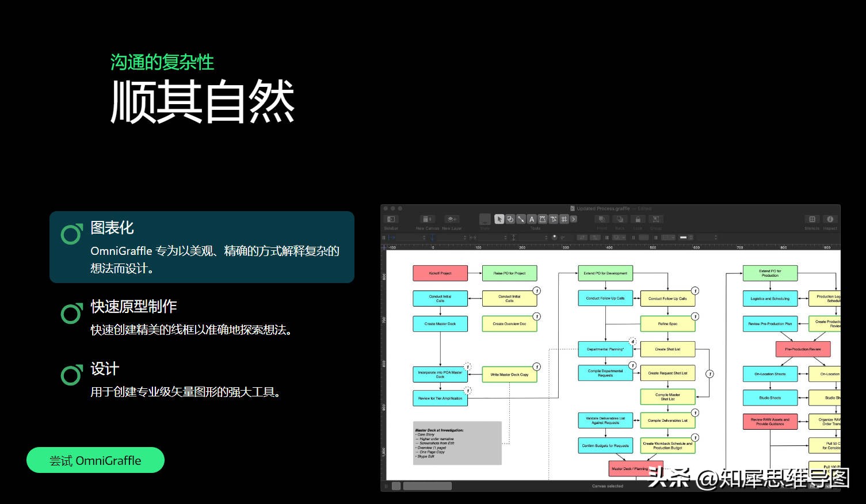The width and height of the screenshot is (866, 504).
Task: Select the Line drawing tool
Action: 522,219
